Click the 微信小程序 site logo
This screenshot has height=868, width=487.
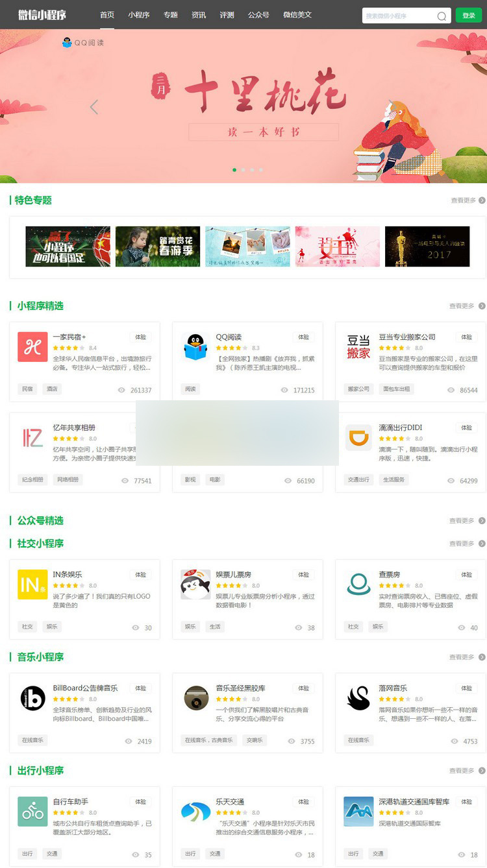[42, 14]
